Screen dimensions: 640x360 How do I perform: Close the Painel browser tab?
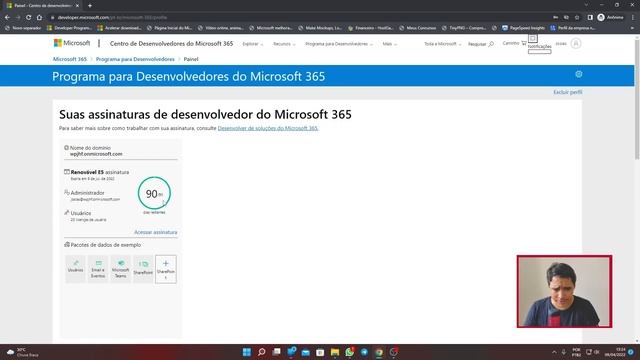77,6
